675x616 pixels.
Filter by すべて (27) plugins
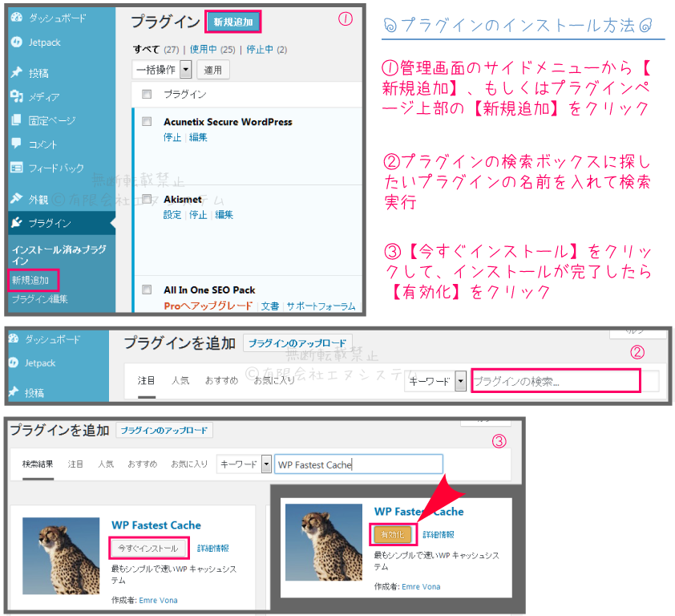coord(156,49)
